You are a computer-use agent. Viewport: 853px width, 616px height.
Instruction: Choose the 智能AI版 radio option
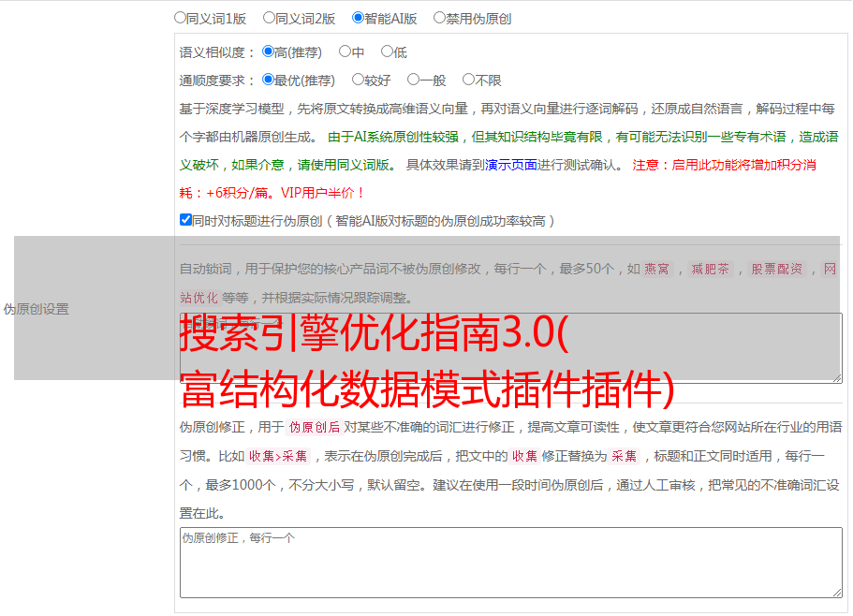pyautogui.click(x=358, y=18)
